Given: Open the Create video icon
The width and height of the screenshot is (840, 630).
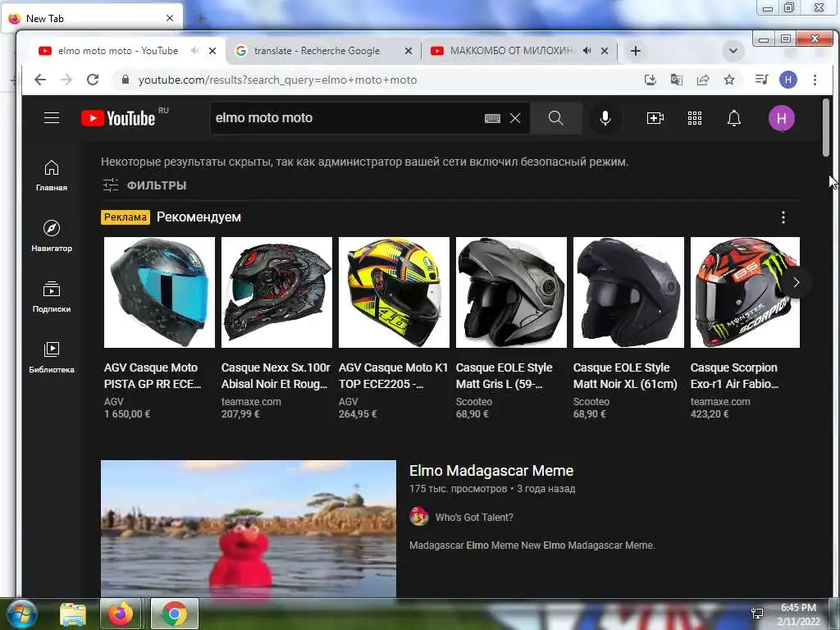Looking at the screenshot, I should tap(655, 118).
